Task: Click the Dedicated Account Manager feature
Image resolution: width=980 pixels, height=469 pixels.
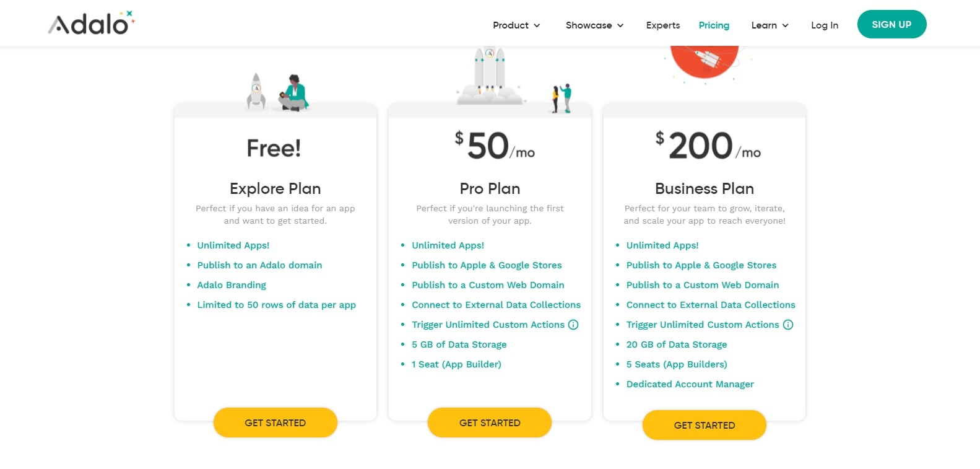Action: (x=690, y=384)
